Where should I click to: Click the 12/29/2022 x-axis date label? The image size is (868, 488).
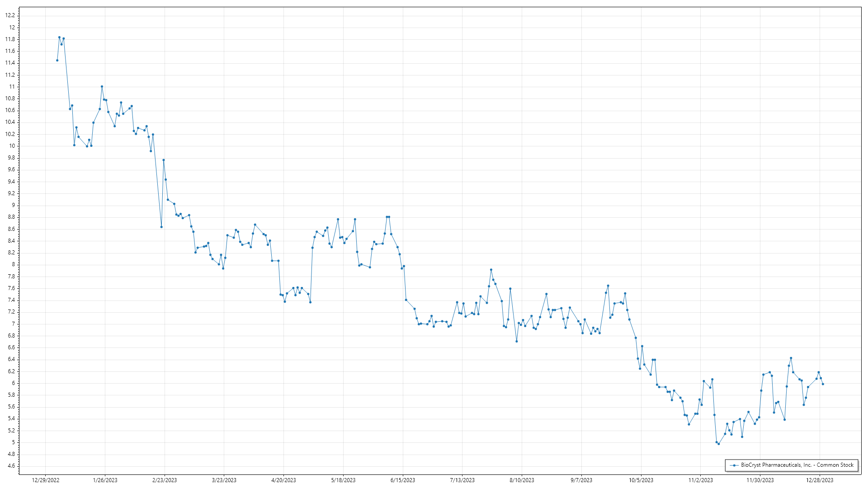click(46, 480)
